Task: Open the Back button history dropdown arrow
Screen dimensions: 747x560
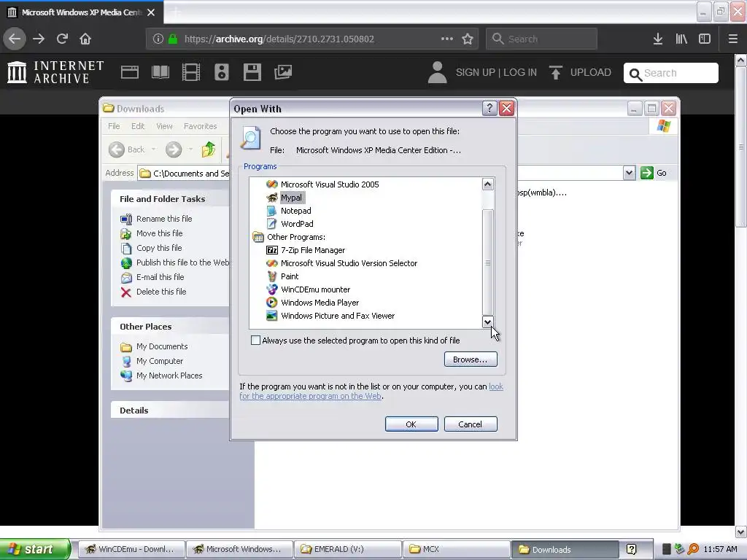Action: coord(153,149)
